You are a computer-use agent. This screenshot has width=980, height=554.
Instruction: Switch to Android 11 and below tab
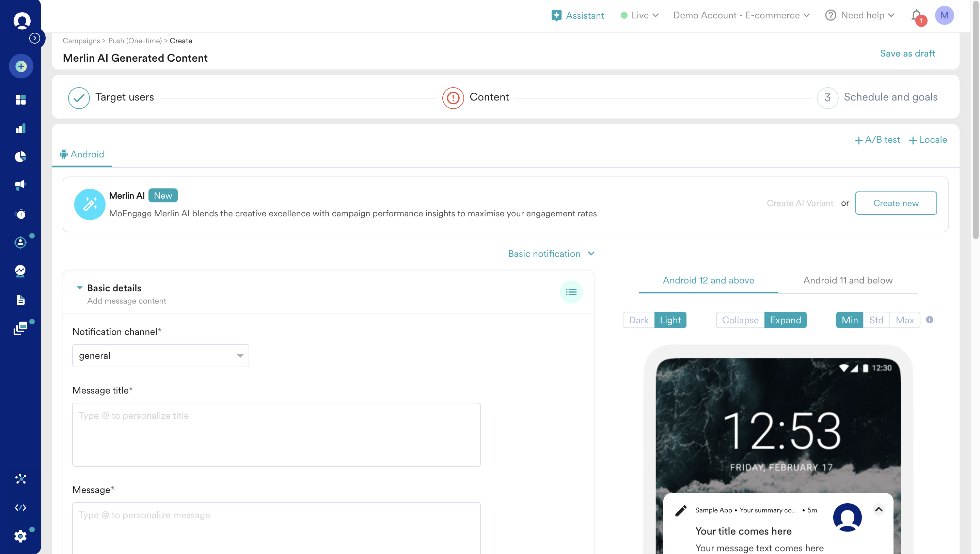coord(848,281)
